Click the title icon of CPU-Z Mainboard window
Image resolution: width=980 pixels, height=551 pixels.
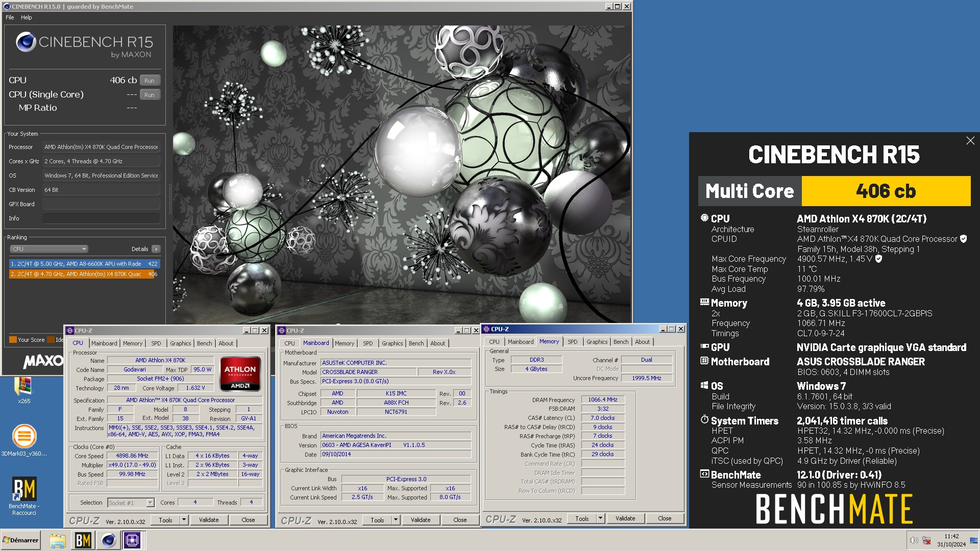(282, 331)
